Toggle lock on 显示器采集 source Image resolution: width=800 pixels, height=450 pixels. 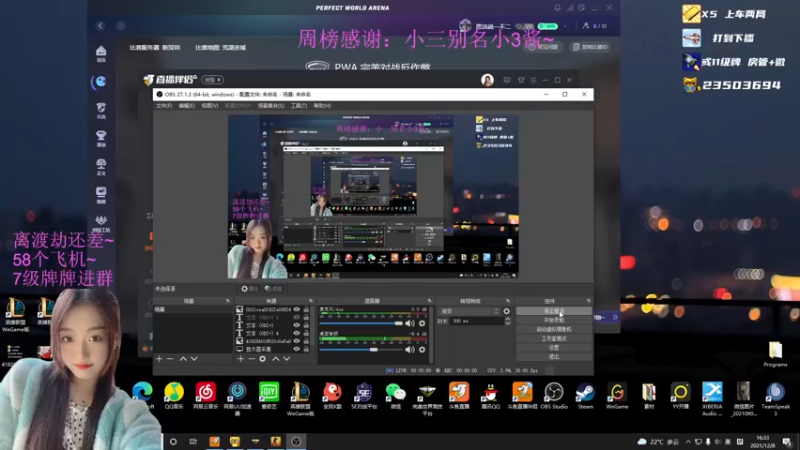[x=306, y=349]
